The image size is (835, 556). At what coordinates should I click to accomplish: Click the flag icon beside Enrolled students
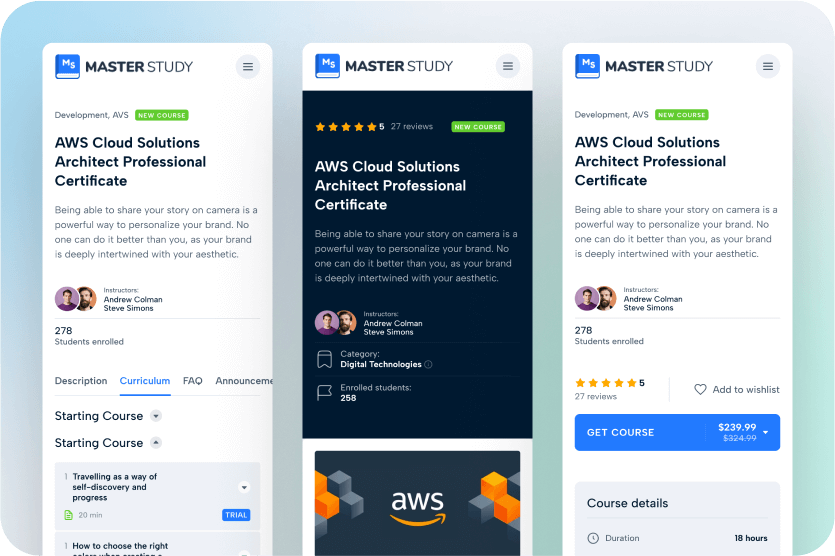pos(324,393)
